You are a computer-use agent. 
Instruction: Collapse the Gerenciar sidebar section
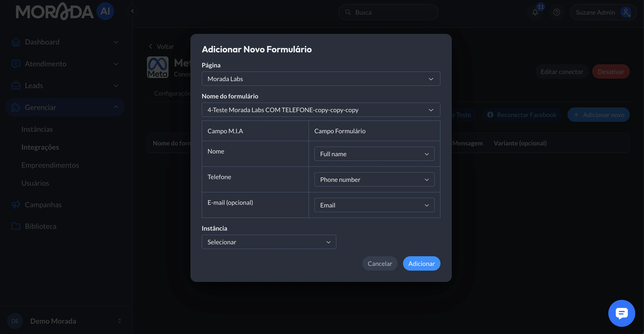point(116,107)
